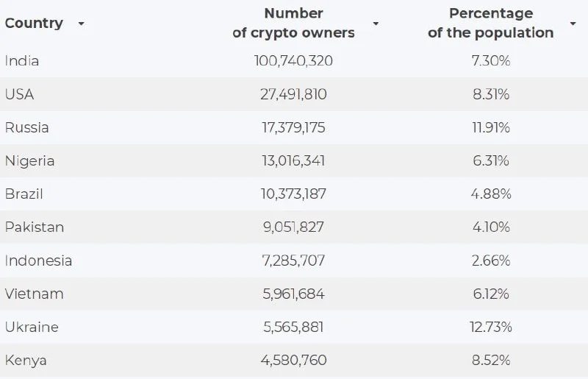588x379 pixels.
Task: Click the 27,491,810 crypto owners value
Action: click(293, 94)
